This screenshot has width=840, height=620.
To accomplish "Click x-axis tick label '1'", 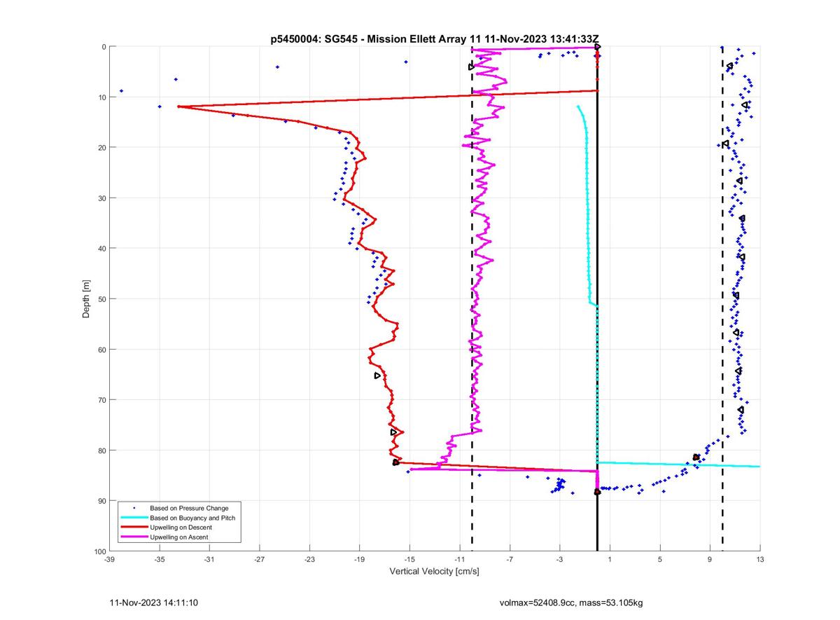I will tap(610, 559).
